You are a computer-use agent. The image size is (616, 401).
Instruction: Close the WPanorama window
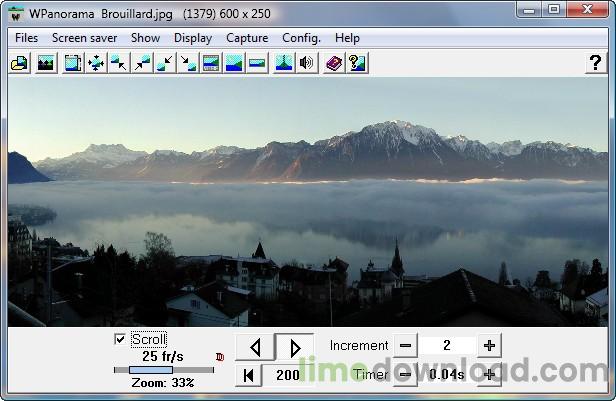click(587, 10)
